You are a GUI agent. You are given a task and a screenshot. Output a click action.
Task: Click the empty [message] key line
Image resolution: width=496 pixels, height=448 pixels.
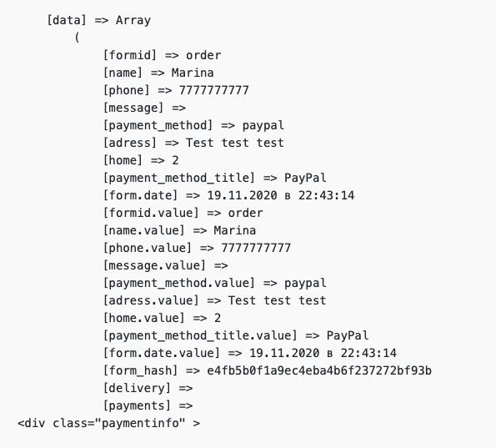[144, 108]
